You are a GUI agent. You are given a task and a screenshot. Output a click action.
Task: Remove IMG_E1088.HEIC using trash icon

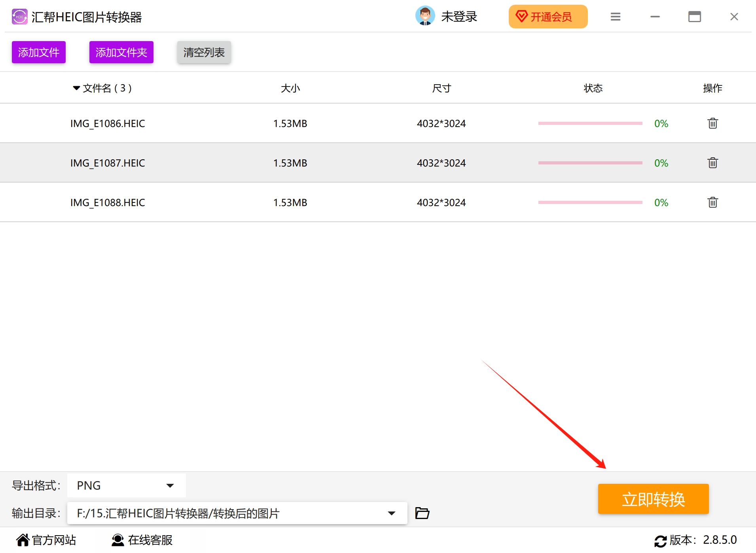pos(712,202)
